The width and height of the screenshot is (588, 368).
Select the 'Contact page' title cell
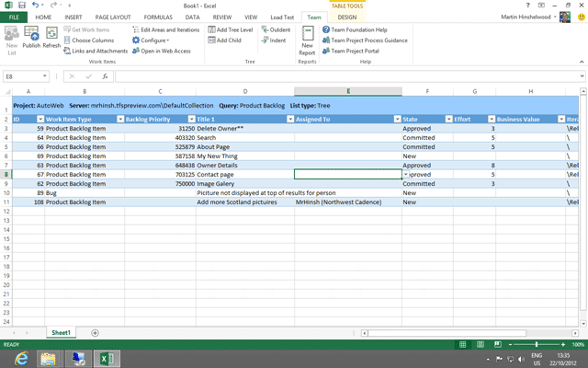click(x=245, y=174)
